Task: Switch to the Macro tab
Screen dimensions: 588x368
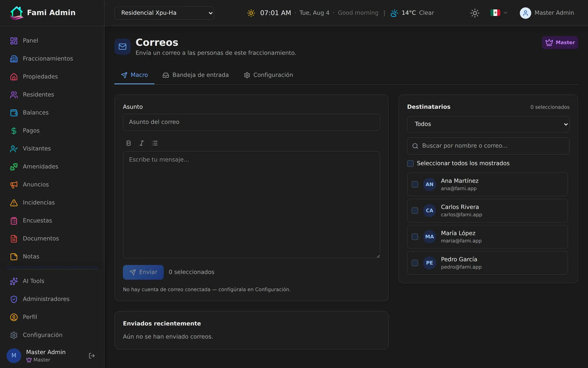Action: 135,75
